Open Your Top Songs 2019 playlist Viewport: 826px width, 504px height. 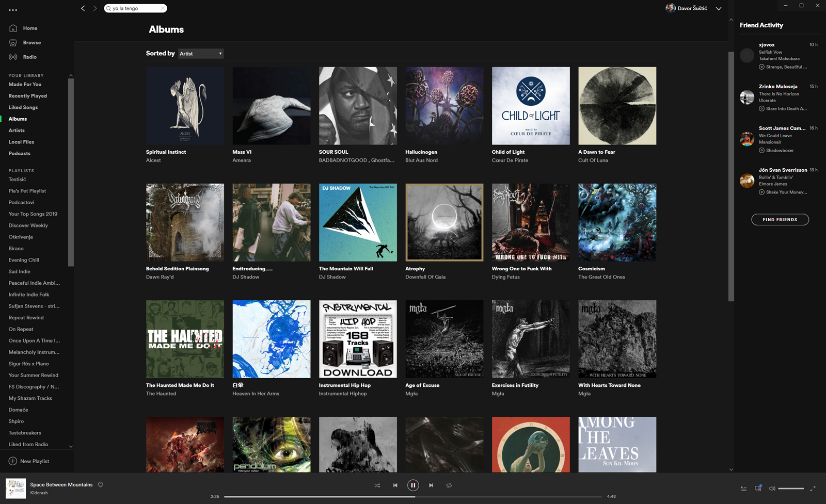click(33, 214)
